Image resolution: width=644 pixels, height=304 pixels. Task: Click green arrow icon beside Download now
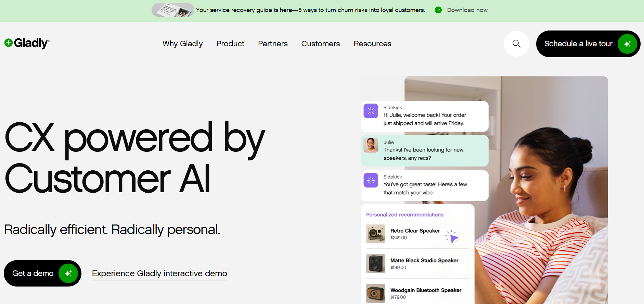[438, 10]
